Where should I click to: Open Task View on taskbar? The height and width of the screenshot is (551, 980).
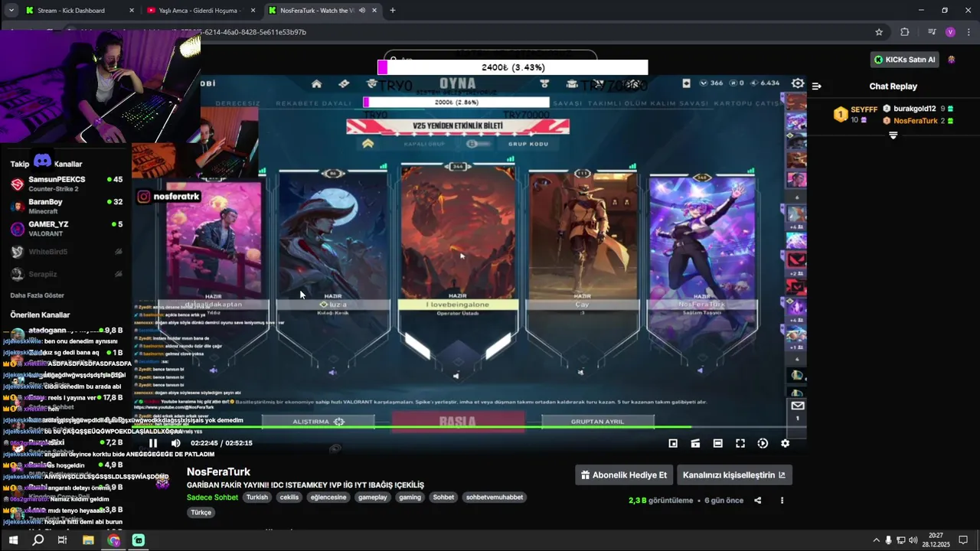click(63, 540)
